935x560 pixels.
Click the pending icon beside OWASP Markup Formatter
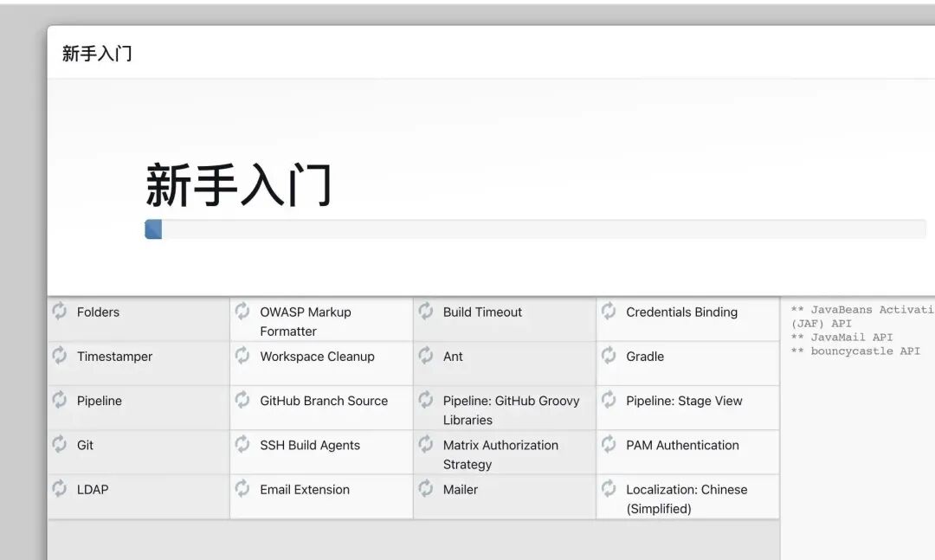coord(242,311)
